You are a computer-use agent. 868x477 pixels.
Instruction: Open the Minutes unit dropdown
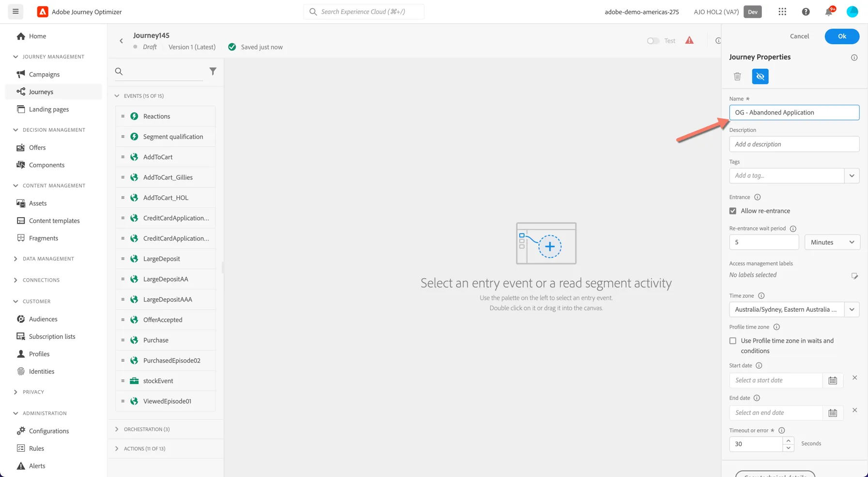coord(832,242)
